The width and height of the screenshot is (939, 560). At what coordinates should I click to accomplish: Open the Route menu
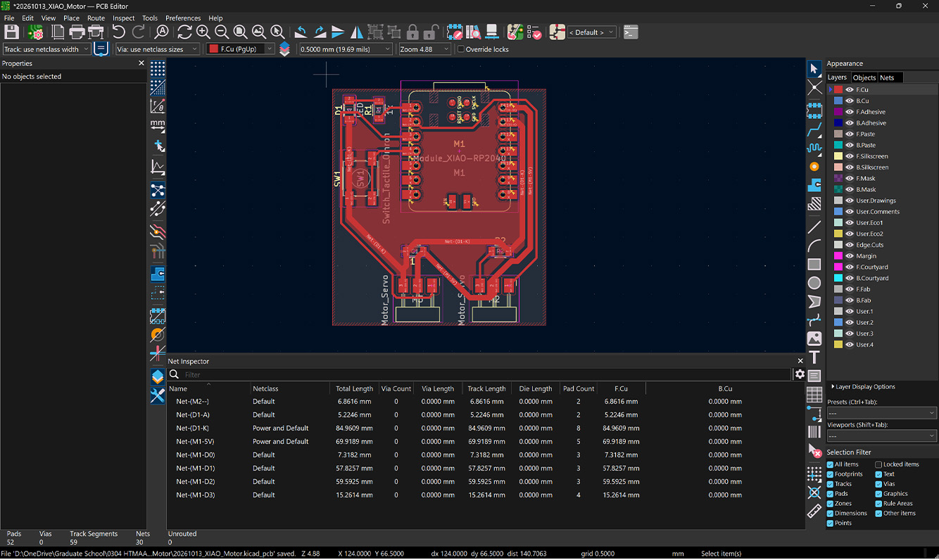[96, 18]
